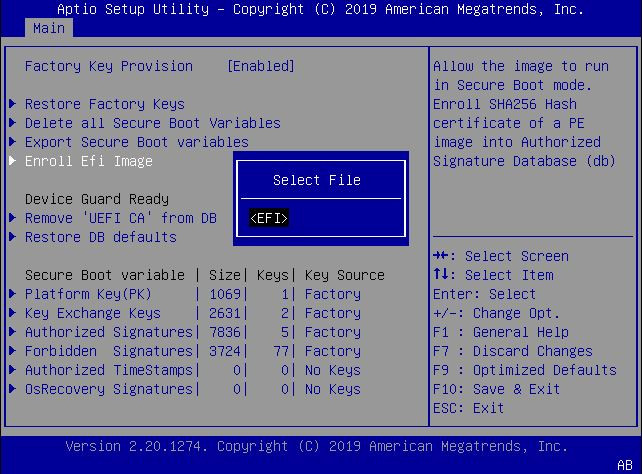Click the arrow beside Authorized Signatures

click(13, 332)
